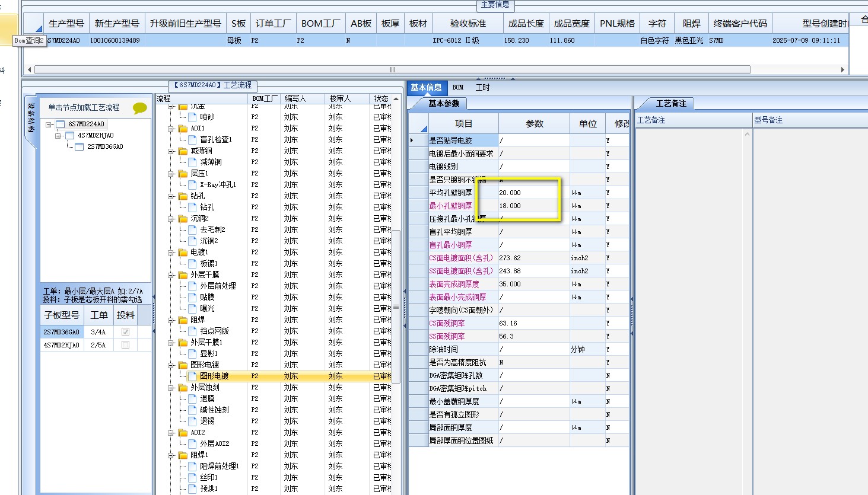The image size is (868, 495).
Task: Click the X-Ray冲孔1 document icon
Action: 193,185
